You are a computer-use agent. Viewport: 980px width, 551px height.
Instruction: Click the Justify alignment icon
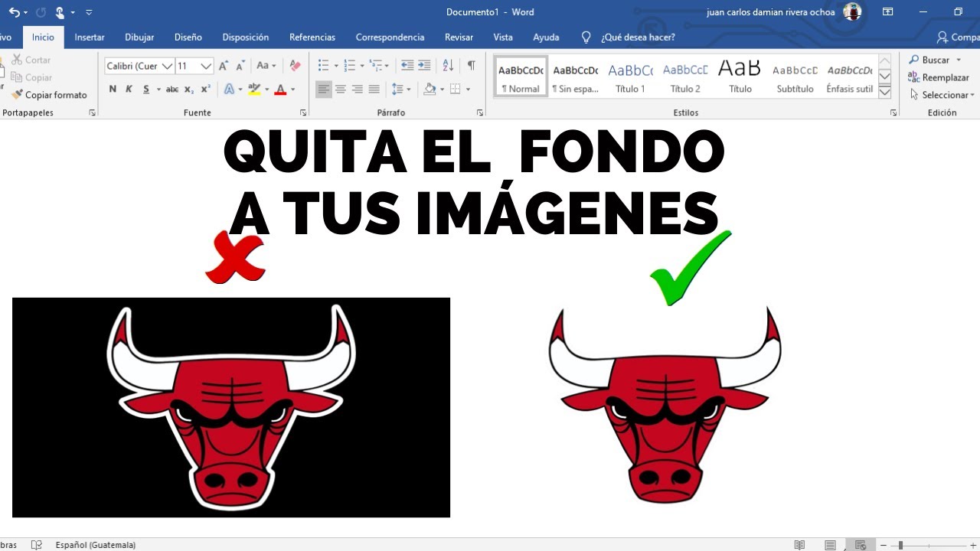pos(374,90)
